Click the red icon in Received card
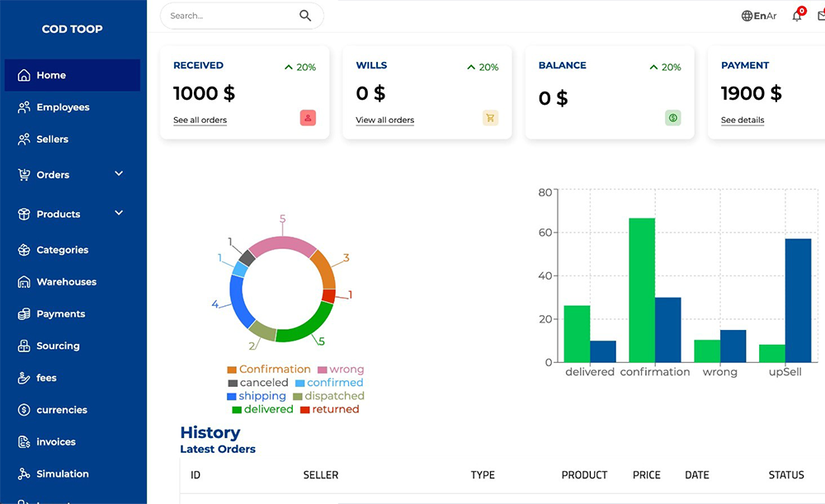 (x=308, y=118)
